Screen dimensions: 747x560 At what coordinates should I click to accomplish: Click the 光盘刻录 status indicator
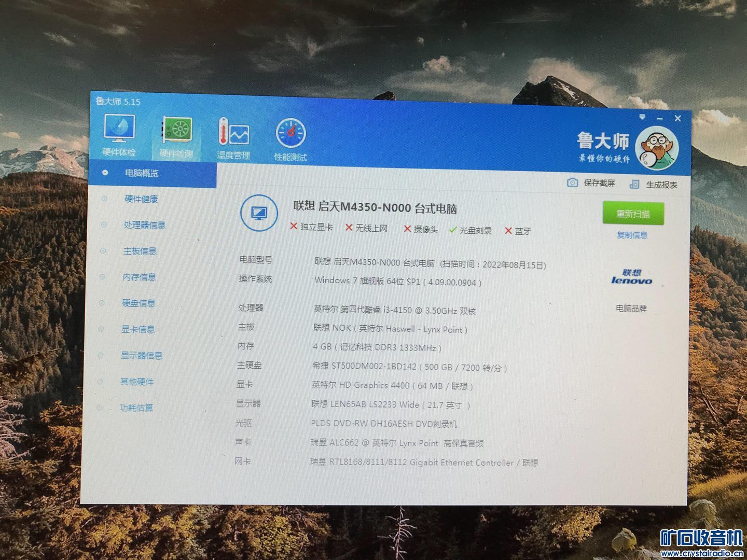(x=471, y=230)
